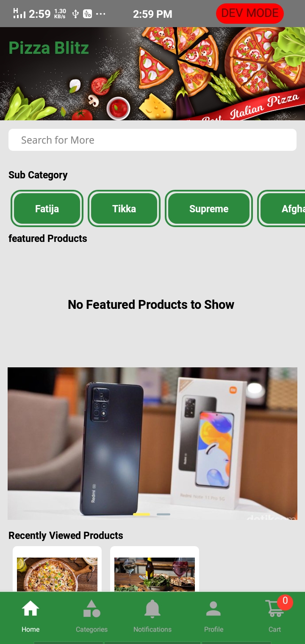Image resolution: width=305 pixels, height=644 pixels.
Task: Open the Redmi phone banner image
Action: 152,444
